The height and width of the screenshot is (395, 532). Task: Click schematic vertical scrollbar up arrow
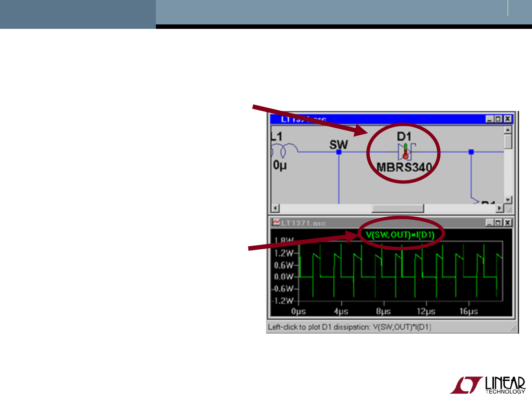[508, 130]
